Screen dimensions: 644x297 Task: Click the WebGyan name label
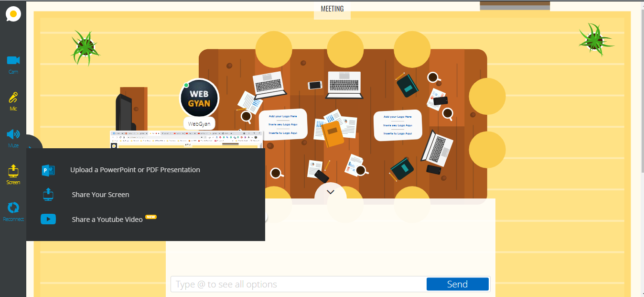click(199, 123)
